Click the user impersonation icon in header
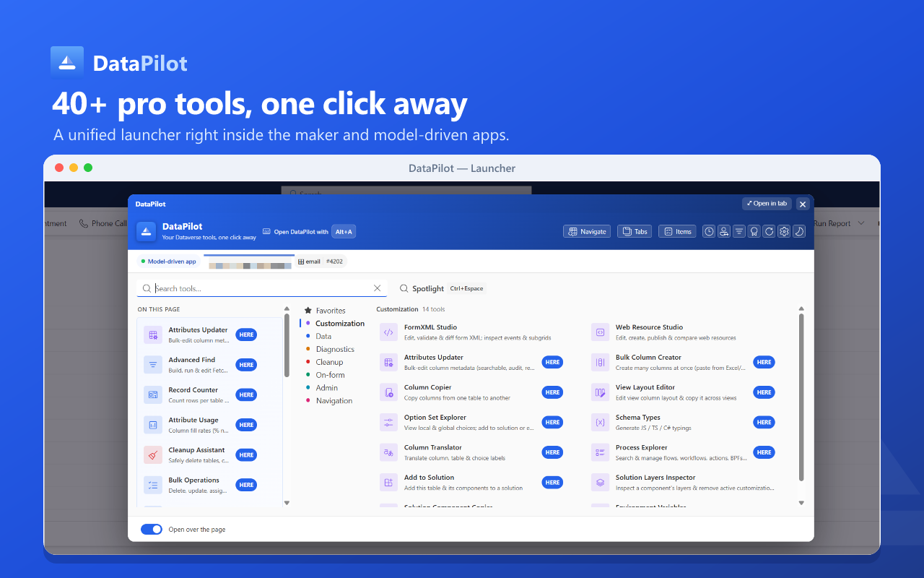 724,231
